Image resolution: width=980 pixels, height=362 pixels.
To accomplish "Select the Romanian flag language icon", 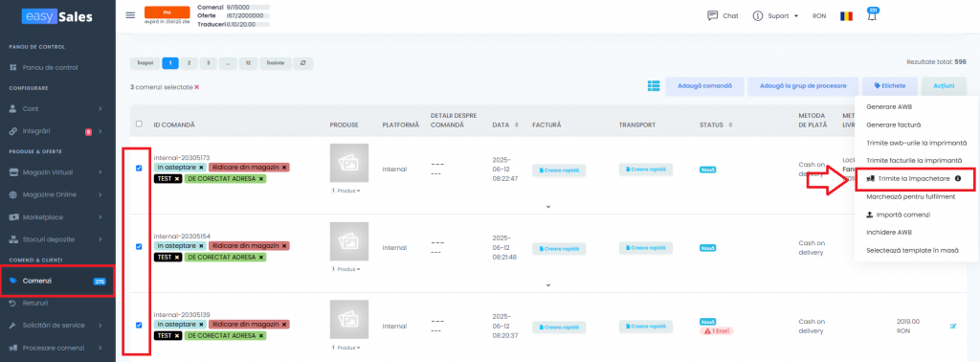I will tap(846, 16).
